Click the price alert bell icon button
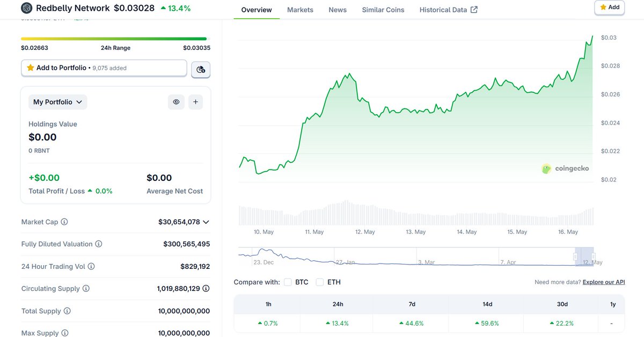The width and height of the screenshot is (644, 337). 201,69
